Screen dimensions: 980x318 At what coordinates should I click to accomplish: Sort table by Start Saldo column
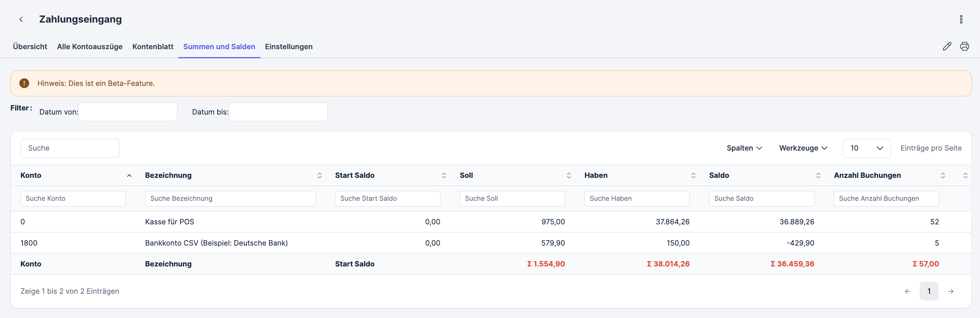point(444,176)
